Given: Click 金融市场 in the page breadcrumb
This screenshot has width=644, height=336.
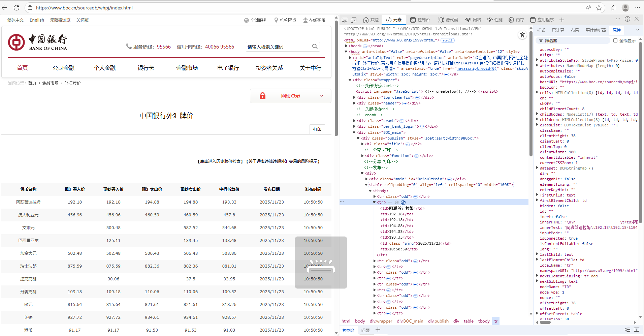Looking at the screenshot, I should pos(51,83).
